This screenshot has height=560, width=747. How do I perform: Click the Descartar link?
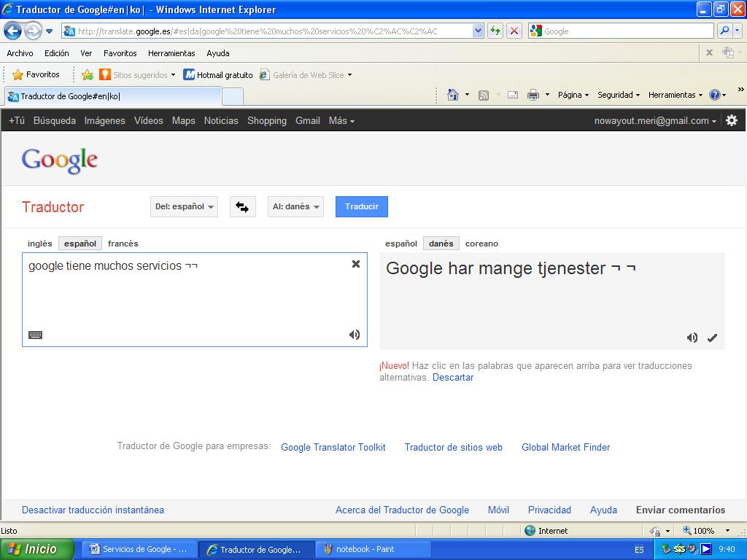[453, 377]
